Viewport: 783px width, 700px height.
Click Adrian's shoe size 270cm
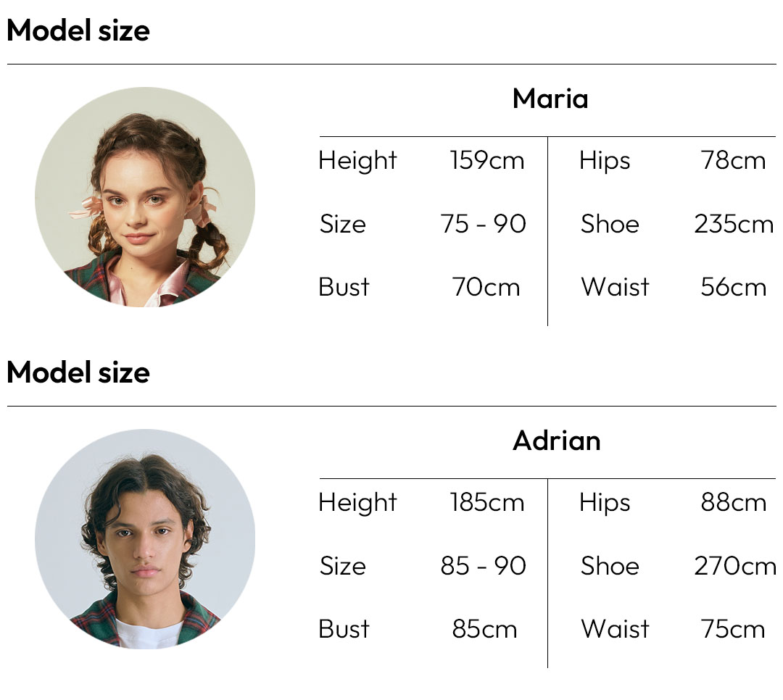735,566
